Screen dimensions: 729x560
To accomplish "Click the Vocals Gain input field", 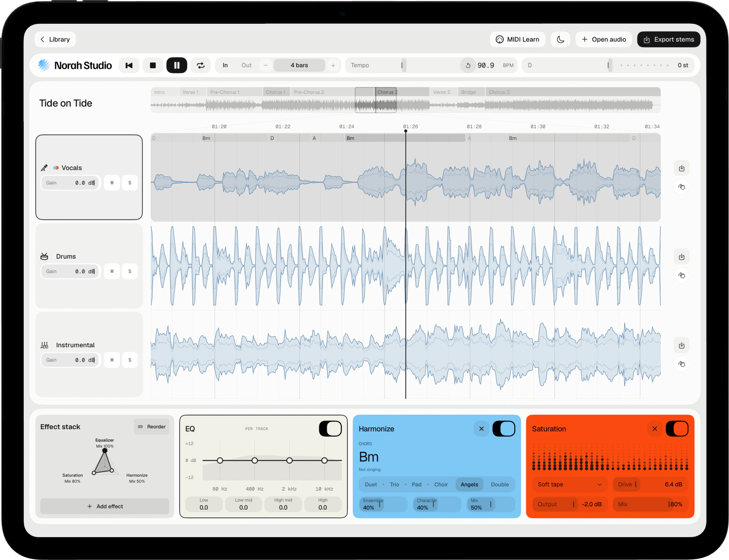I will pyautogui.click(x=70, y=183).
